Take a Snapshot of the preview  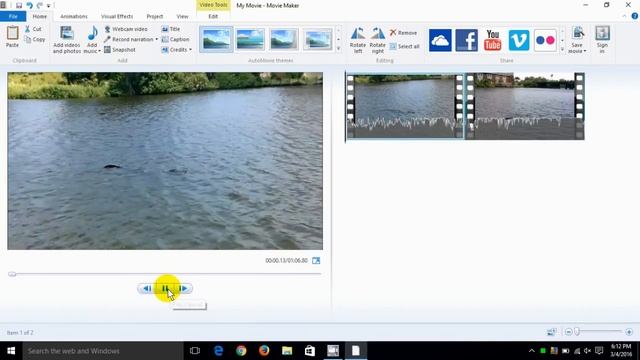(120, 50)
